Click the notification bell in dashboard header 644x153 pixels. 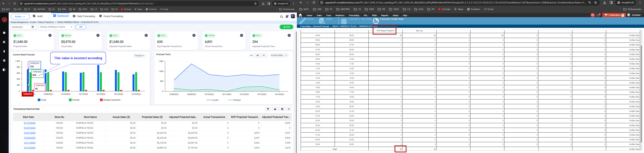tap(287, 17)
